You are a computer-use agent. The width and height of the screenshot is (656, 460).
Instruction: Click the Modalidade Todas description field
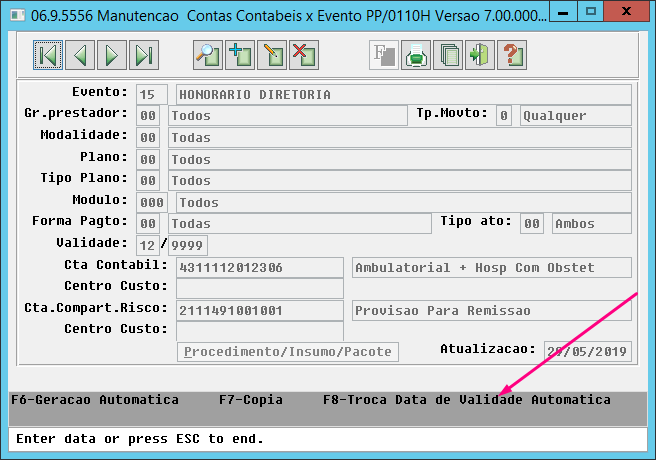pos(400,138)
